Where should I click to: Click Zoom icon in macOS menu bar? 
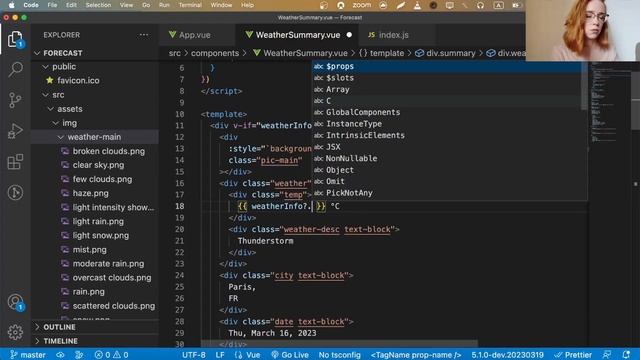click(362, 5)
